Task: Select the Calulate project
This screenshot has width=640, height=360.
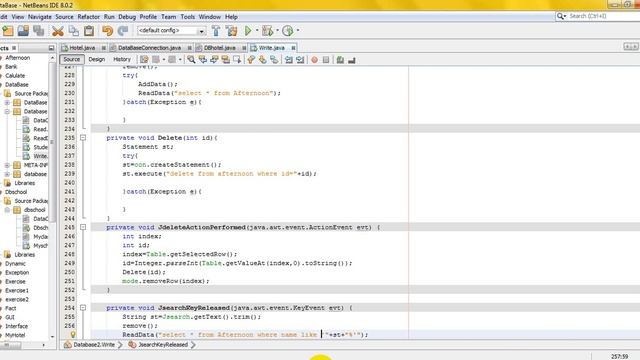Action: [15, 76]
